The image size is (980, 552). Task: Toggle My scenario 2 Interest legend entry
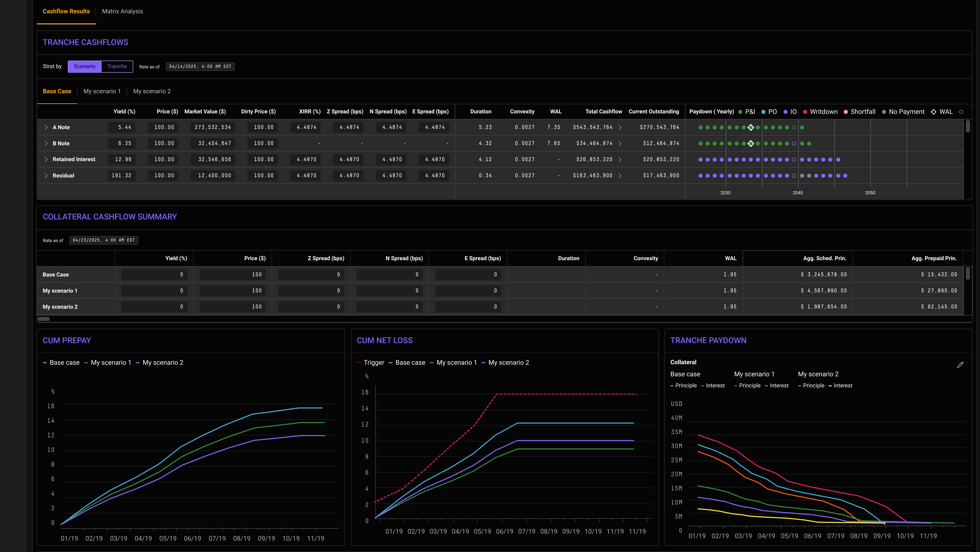click(x=841, y=386)
